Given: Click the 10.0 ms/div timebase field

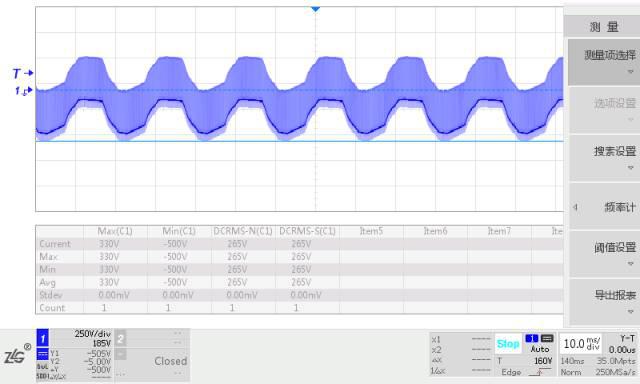Looking at the screenshot, I should pos(581,344).
